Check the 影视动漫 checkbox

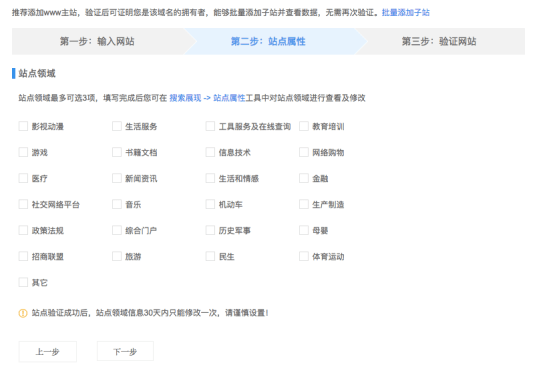23,126
